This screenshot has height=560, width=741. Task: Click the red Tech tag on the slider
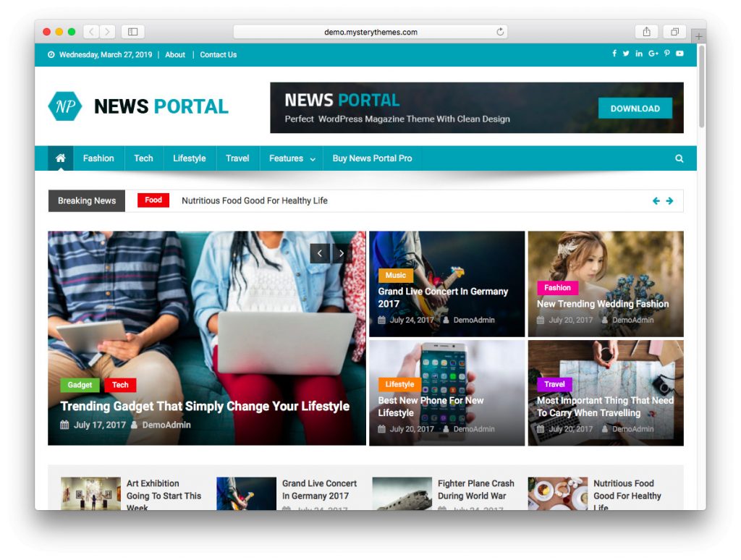(x=120, y=385)
